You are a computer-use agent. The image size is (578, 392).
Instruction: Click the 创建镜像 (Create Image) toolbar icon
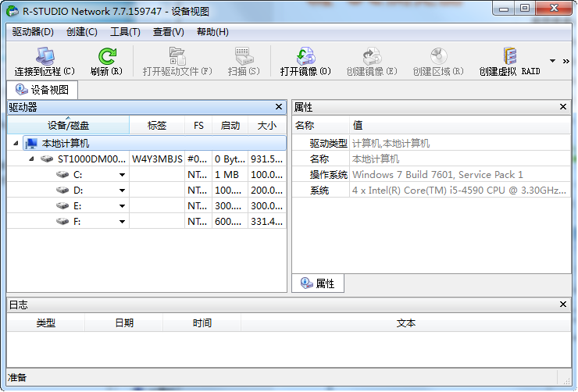pyautogui.click(x=372, y=57)
